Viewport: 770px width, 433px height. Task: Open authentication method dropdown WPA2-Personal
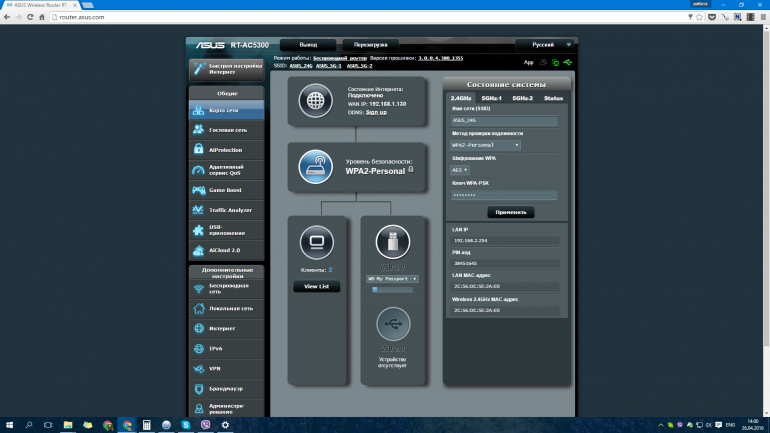coord(485,145)
